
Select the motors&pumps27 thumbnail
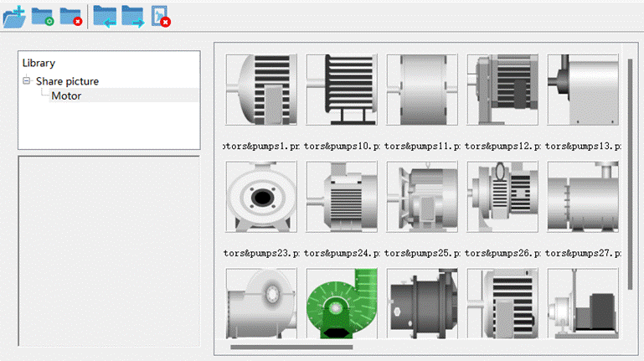coord(582,197)
